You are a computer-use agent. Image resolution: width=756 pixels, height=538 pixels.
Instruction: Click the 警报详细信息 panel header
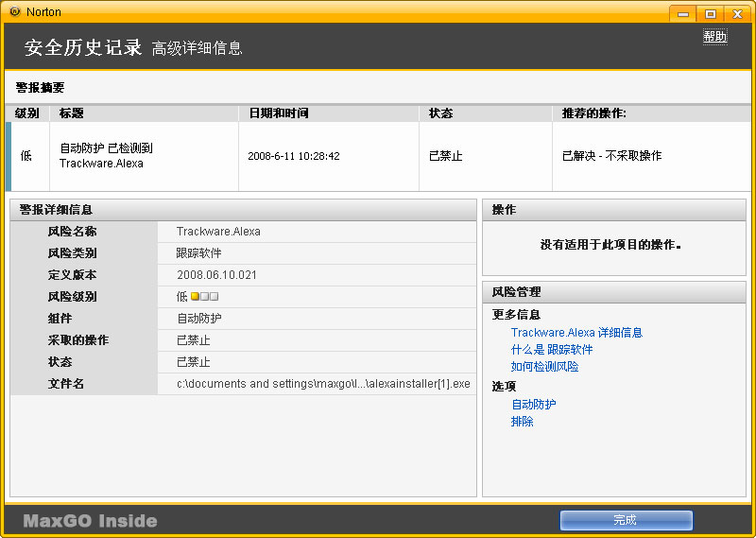click(243, 210)
